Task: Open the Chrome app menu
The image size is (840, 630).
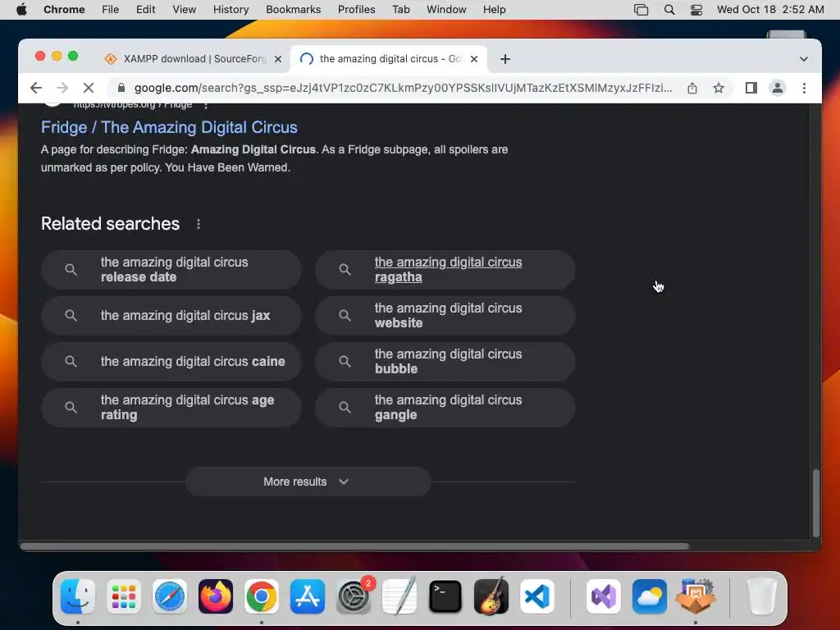Action: (x=64, y=10)
